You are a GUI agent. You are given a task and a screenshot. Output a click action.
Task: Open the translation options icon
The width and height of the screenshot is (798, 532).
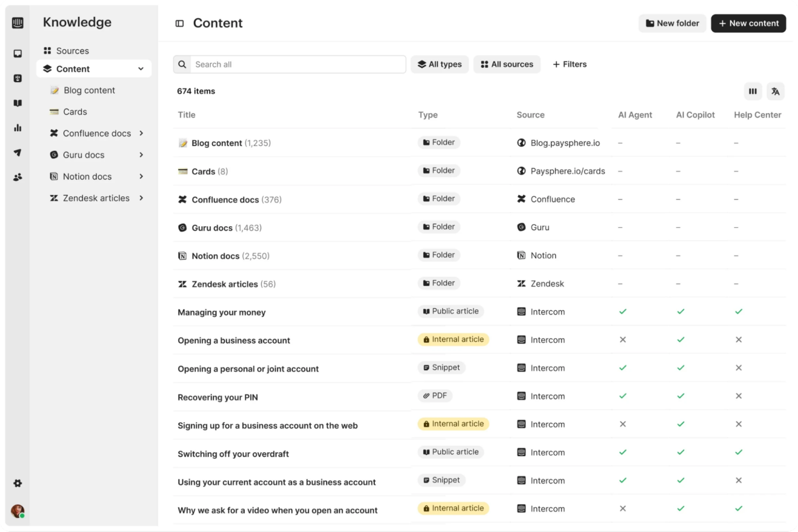pos(775,91)
